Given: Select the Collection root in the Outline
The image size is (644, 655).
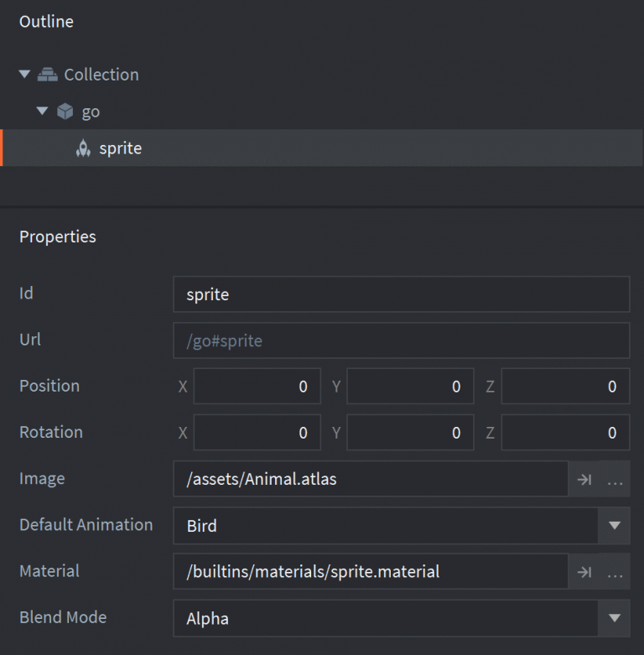Looking at the screenshot, I should point(101,75).
